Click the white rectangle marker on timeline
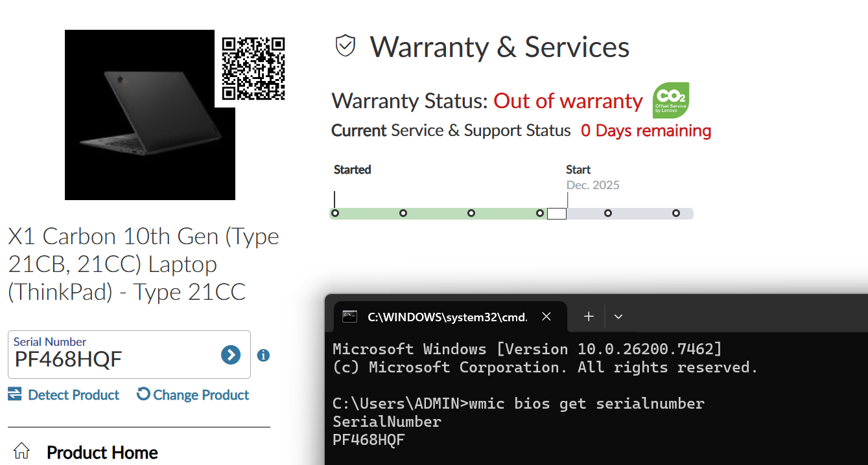This screenshot has width=868, height=465. coord(557,214)
